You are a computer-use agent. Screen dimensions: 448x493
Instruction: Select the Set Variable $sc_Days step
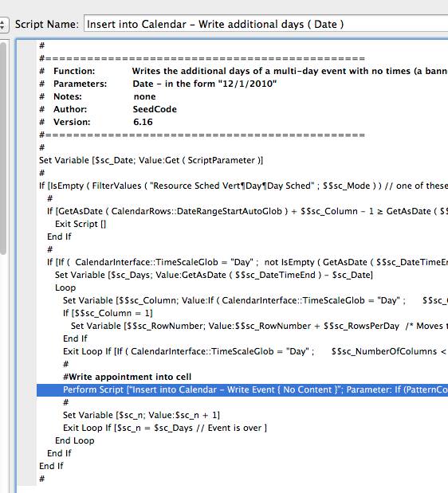[x=214, y=275]
